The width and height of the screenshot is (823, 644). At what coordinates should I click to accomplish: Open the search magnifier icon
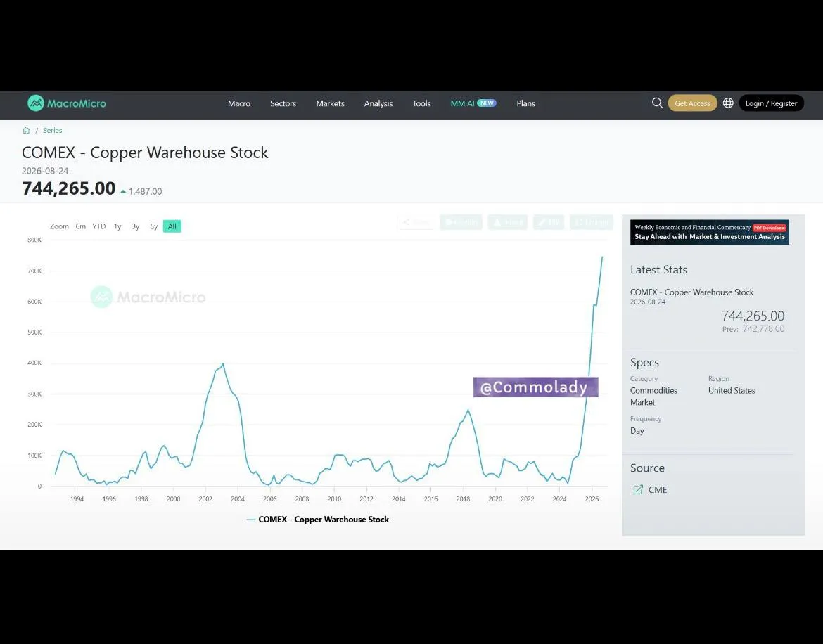click(656, 103)
